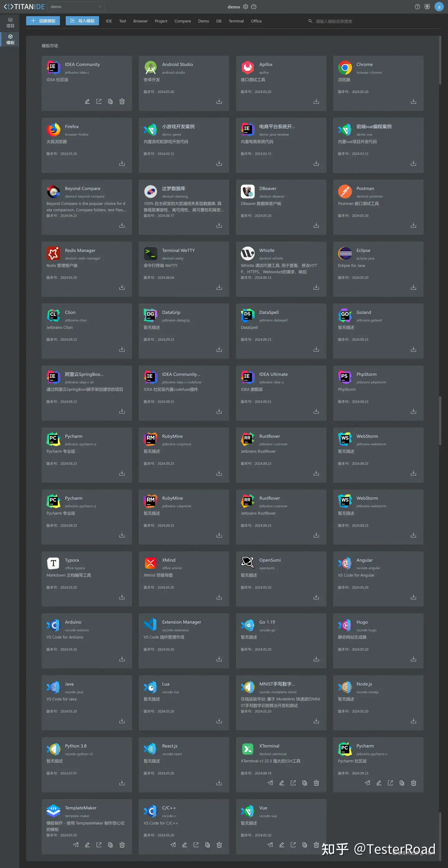448x868 pixels.
Task: Copy the IDEA Community template
Action: (x=110, y=102)
